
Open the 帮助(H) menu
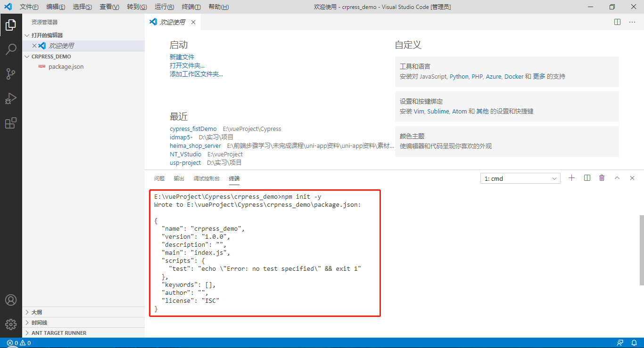tap(218, 7)
